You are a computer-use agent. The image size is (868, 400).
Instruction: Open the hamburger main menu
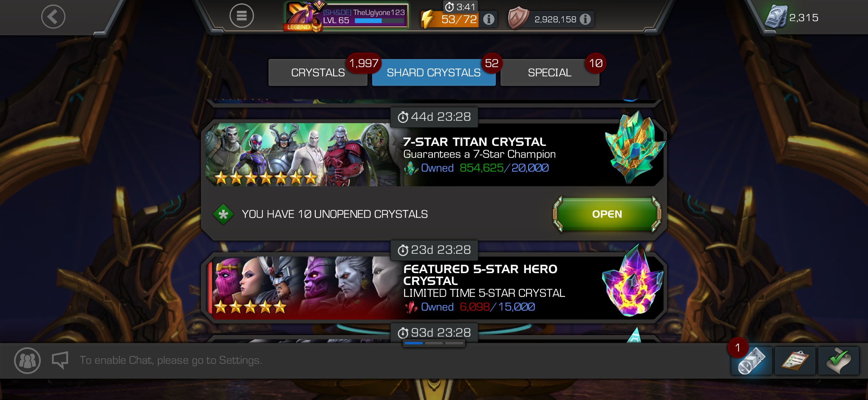[x=241, y=16]
